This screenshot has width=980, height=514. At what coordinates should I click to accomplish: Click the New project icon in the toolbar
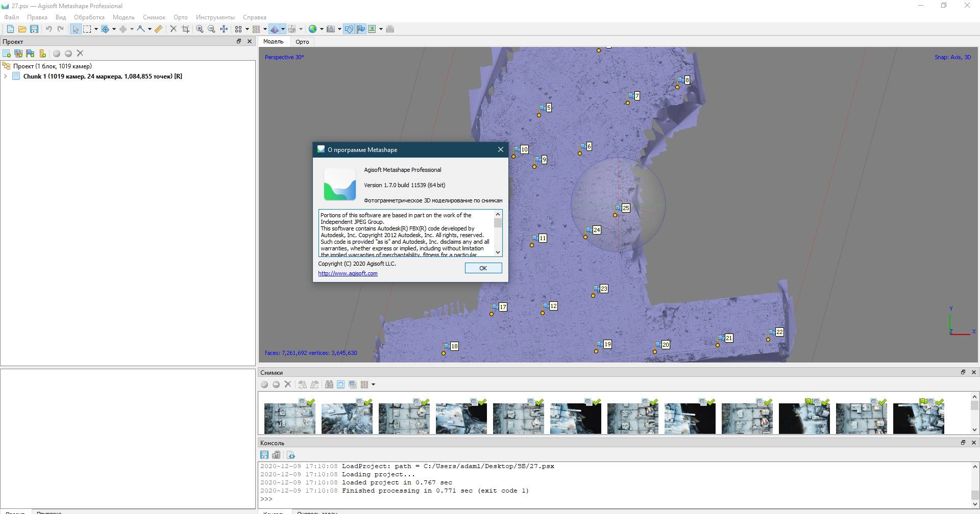click(x=10, y=29)
